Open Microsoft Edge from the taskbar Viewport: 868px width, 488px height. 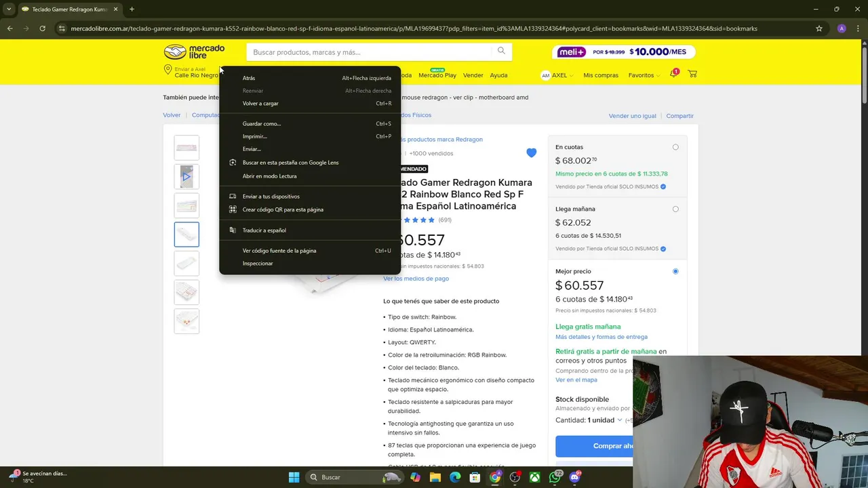(x=455, y=477)
